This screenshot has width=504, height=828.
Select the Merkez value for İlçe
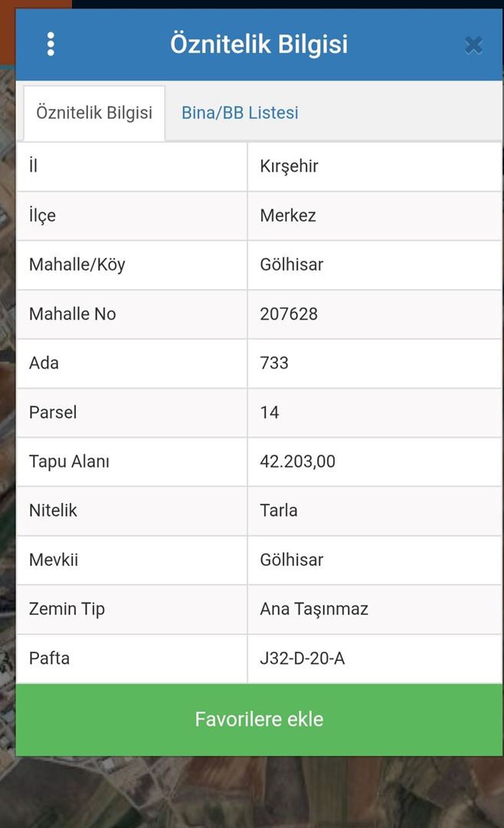288,215
